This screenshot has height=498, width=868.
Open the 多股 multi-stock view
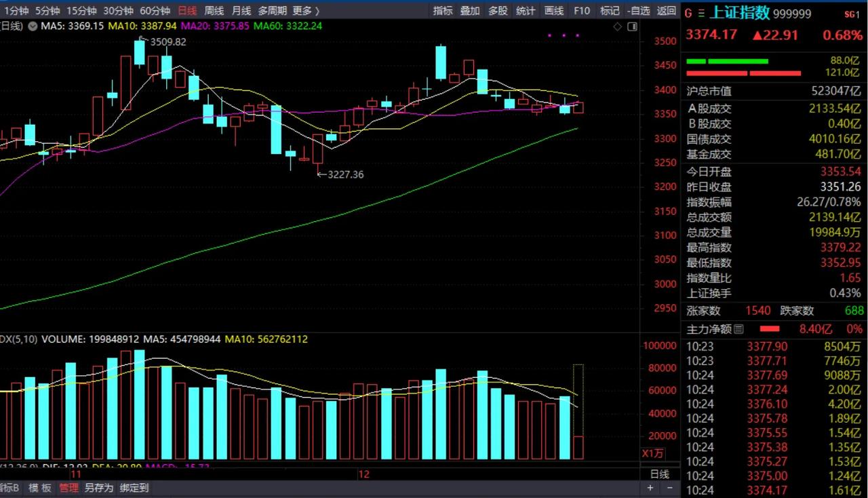[x=498, y=11]
